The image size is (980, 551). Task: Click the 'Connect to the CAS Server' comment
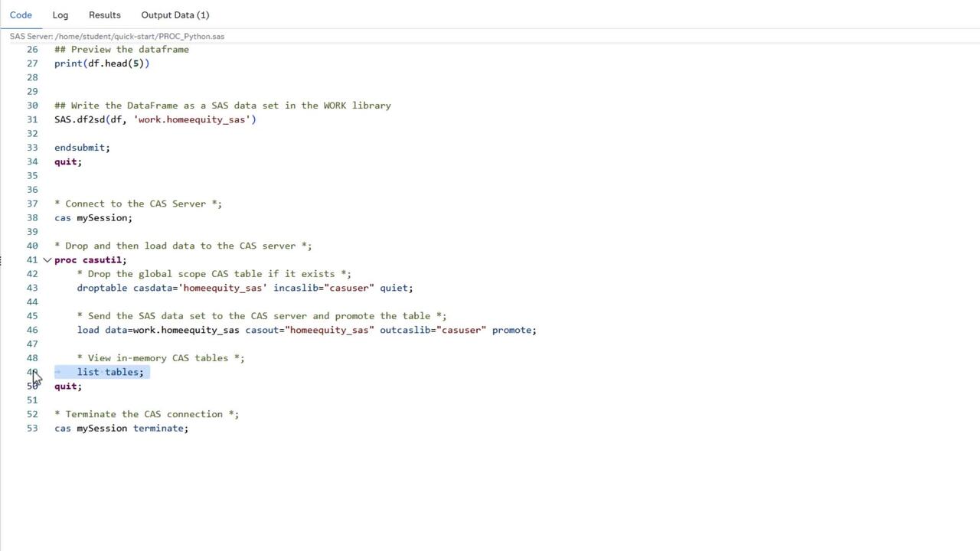(x=138, y=204)
